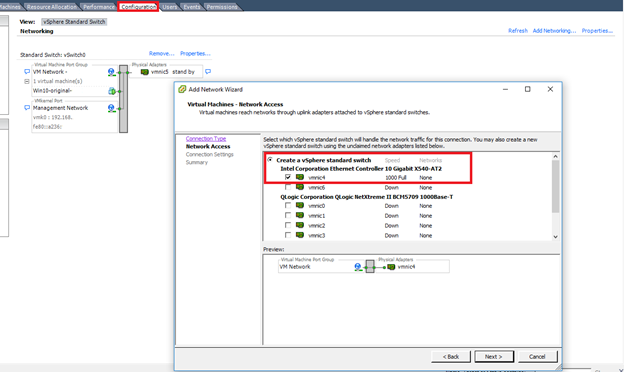Click the vmnic2 NIC icon in list
The width and height of the screenshot is (624, 372).
(x=300, y=225)
